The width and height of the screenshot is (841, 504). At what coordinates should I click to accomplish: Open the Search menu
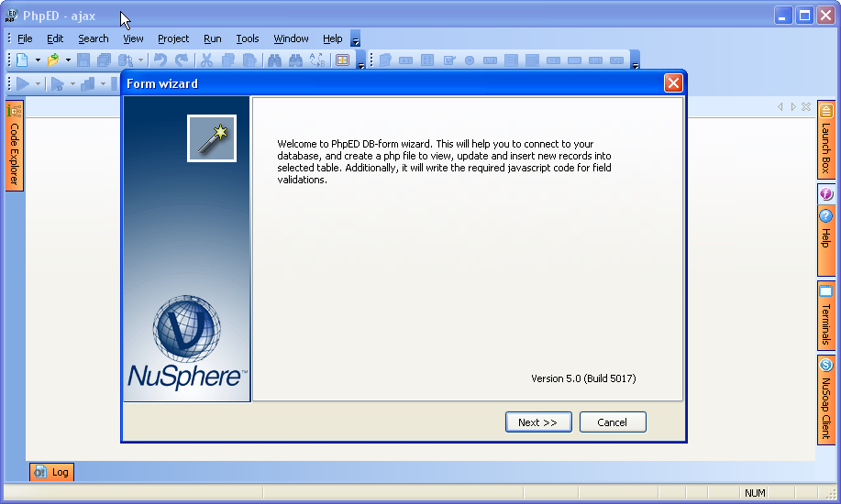click(94, 38)
